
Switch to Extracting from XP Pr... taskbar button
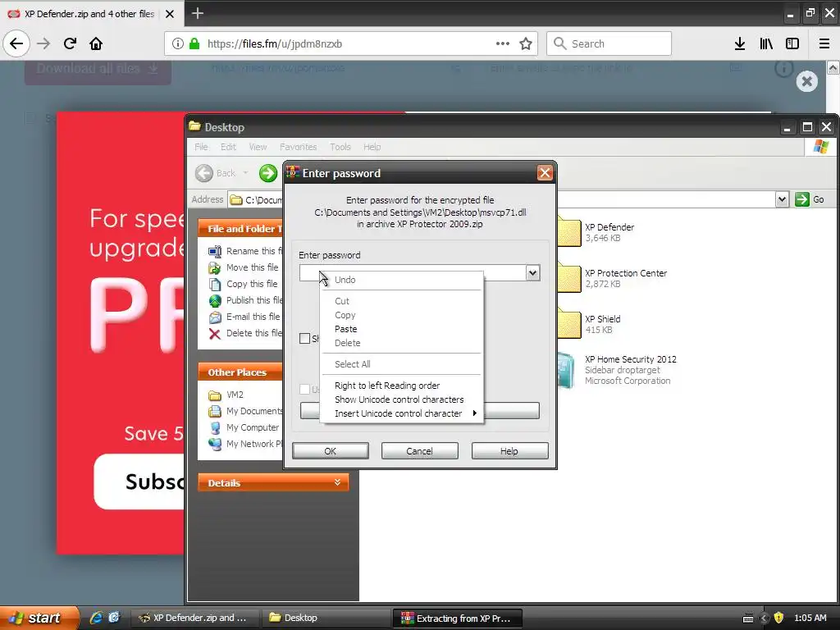[x=457, y=618]
